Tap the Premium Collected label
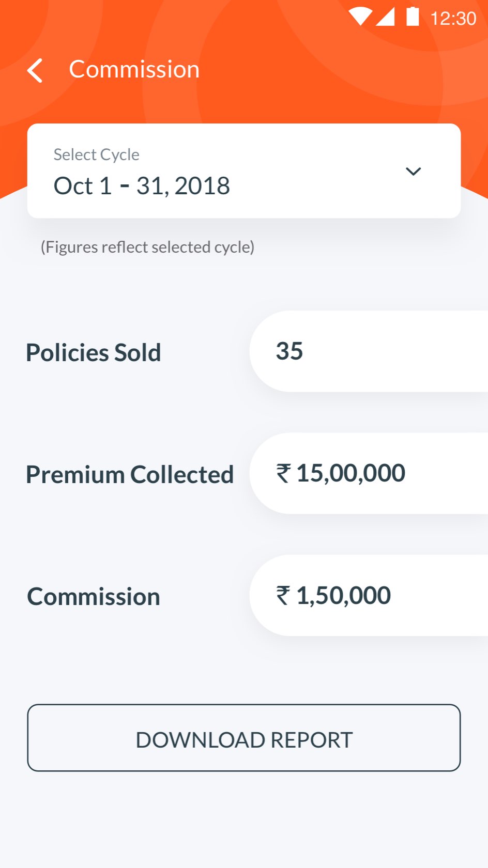The image size is (488, 868). 130,474
